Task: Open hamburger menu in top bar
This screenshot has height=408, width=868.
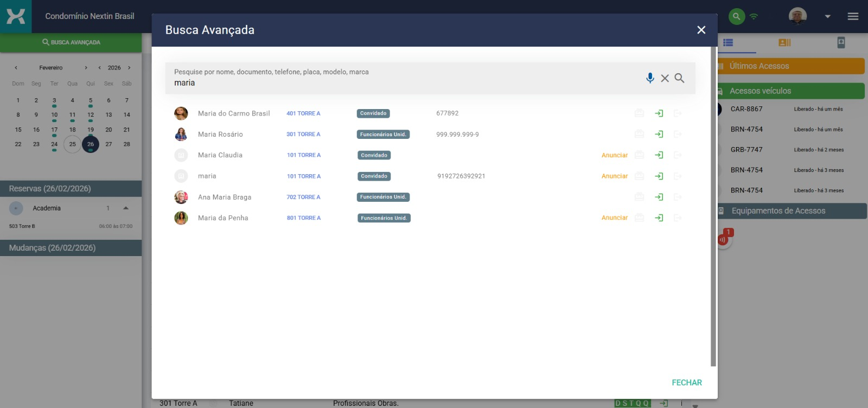Action: tap(853, 16)
